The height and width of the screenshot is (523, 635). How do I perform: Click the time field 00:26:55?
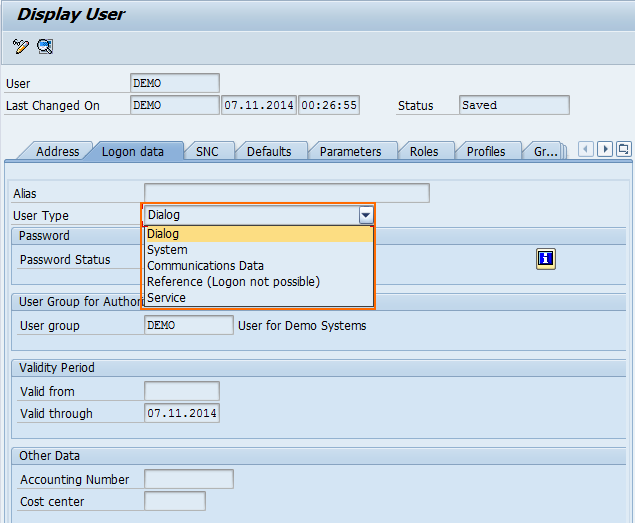pyautogui.click(x=329, y=105)
